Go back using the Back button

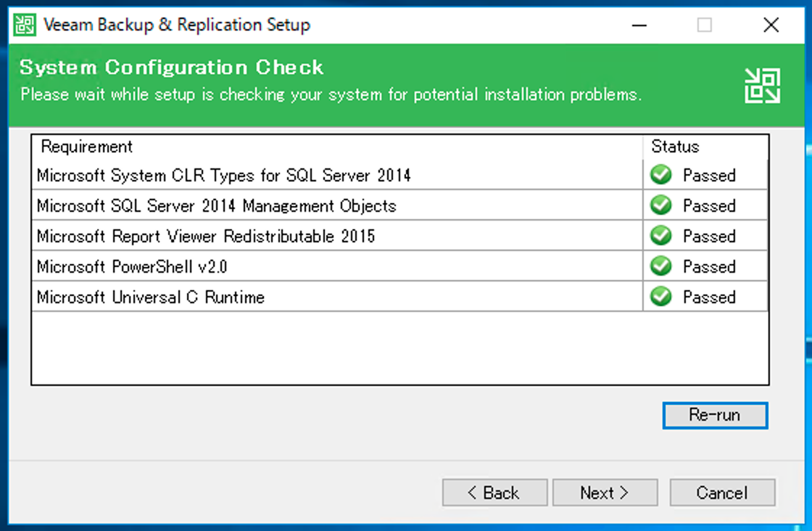click(x=494, y=493)
